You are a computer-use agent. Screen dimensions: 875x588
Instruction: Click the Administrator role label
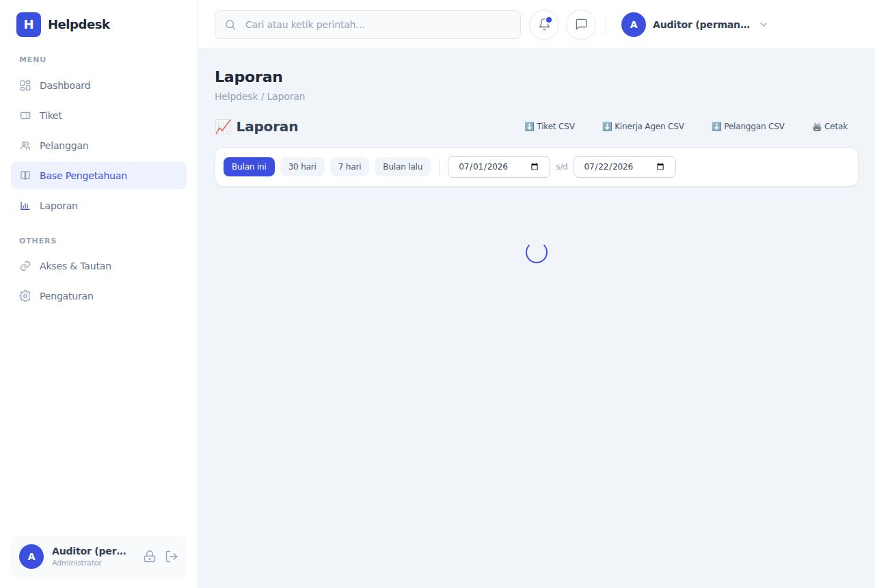pos(77,563)
